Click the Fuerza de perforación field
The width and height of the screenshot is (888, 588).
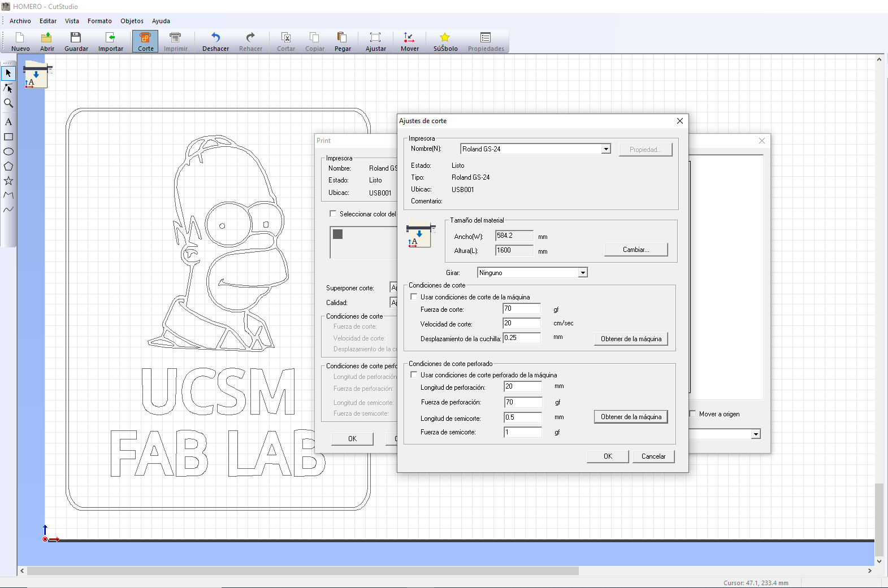click(523, 402)
